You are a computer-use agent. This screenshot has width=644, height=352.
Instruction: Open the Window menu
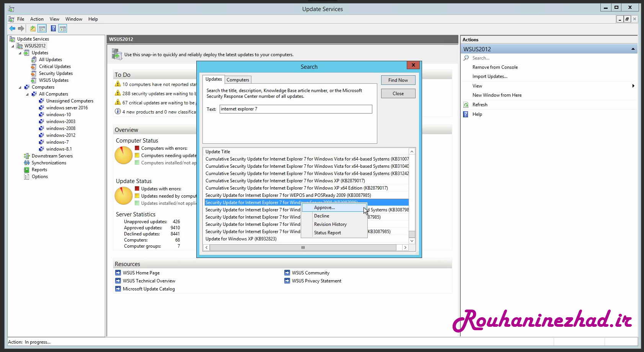coord(74,19)
